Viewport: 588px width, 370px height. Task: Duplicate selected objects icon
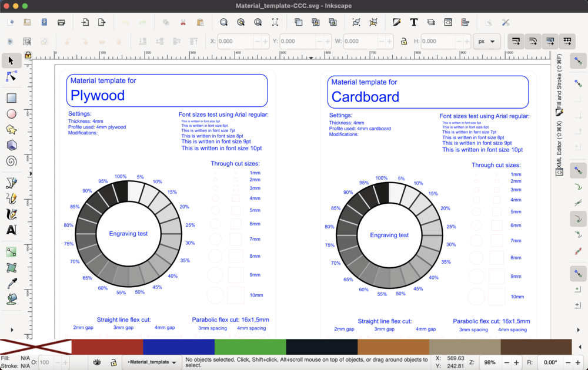(299, 22)
